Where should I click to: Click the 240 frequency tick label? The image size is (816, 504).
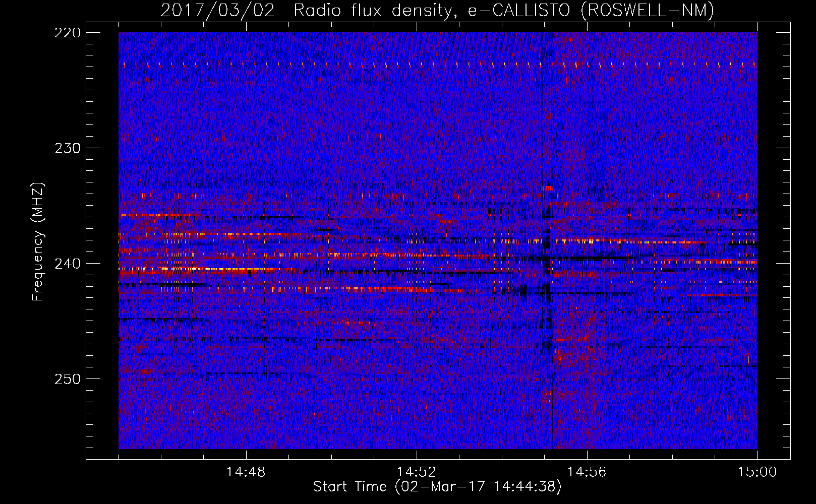click(67, 264)
